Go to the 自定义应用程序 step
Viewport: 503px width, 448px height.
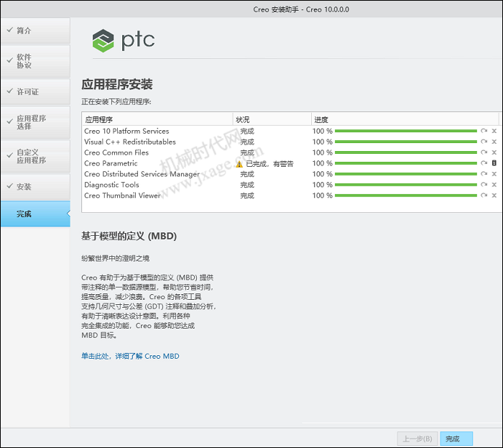(x=35, y=156)
